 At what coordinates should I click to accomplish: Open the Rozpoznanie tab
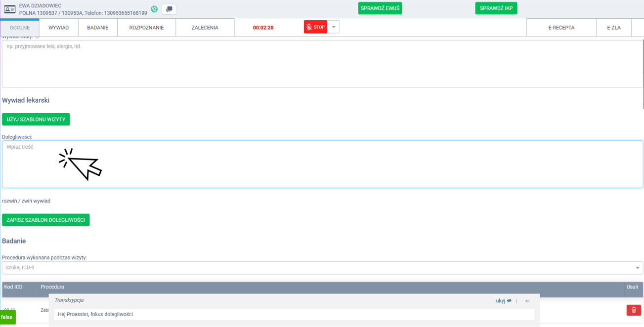[x=146, y=28]
